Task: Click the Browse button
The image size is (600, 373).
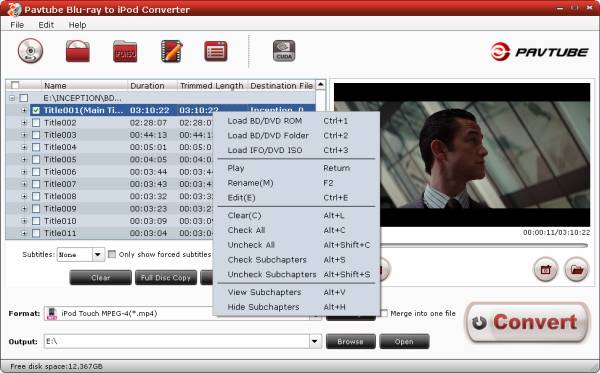Action: pyautogui.click(x=351, y=341)
